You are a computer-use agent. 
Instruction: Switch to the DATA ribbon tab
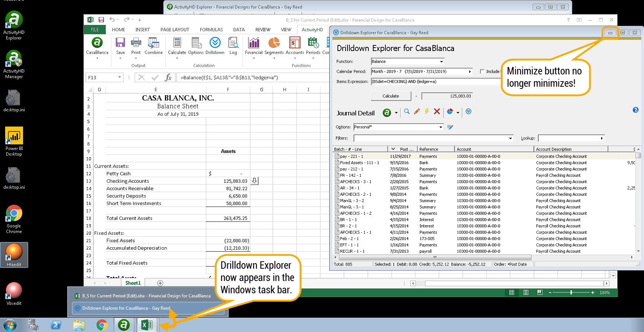239,30
